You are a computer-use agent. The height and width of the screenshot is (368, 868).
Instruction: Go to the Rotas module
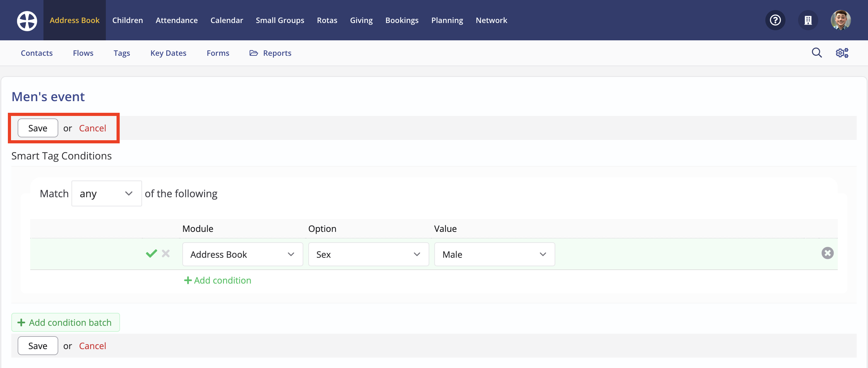coord(327,20)
